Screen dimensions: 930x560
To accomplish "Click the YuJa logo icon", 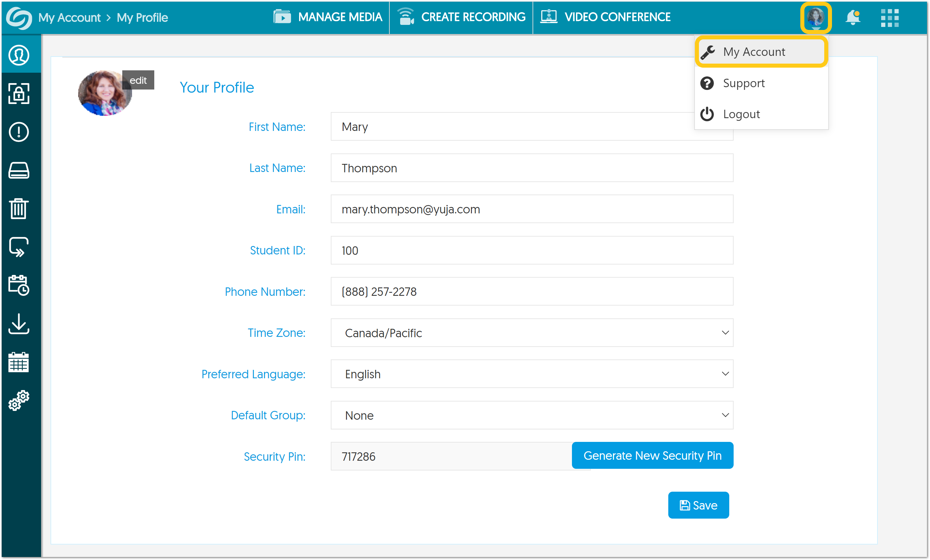I will (x=19, y=18).
